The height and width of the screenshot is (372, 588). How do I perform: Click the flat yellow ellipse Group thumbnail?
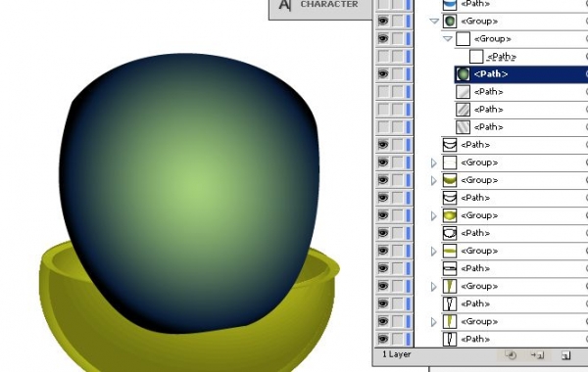coord(450,251)
